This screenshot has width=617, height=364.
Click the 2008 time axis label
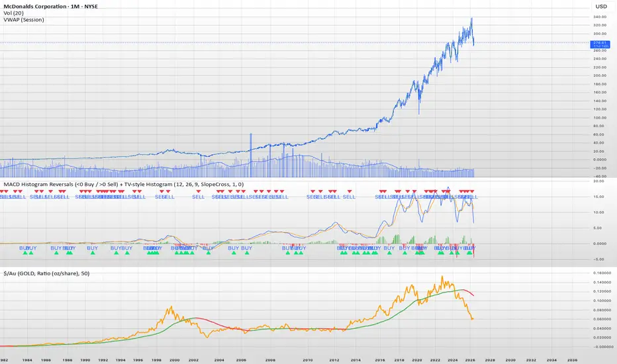(270, 360)
